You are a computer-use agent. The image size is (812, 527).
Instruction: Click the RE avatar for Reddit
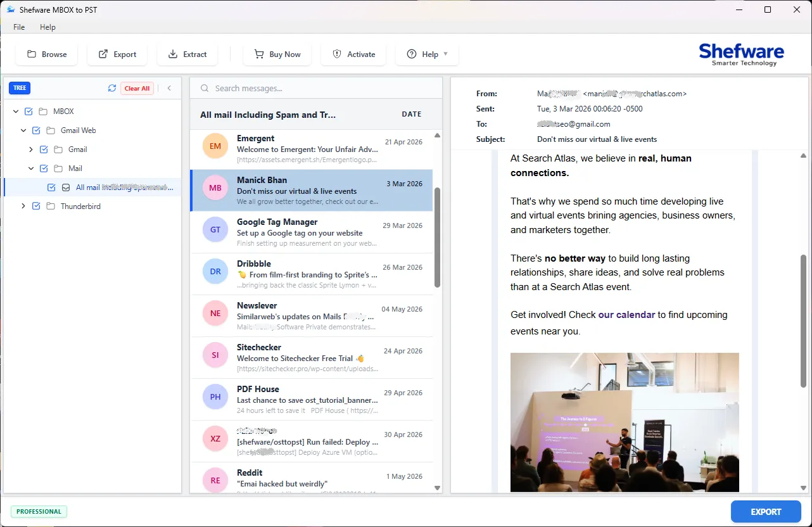tap(215, 480)
